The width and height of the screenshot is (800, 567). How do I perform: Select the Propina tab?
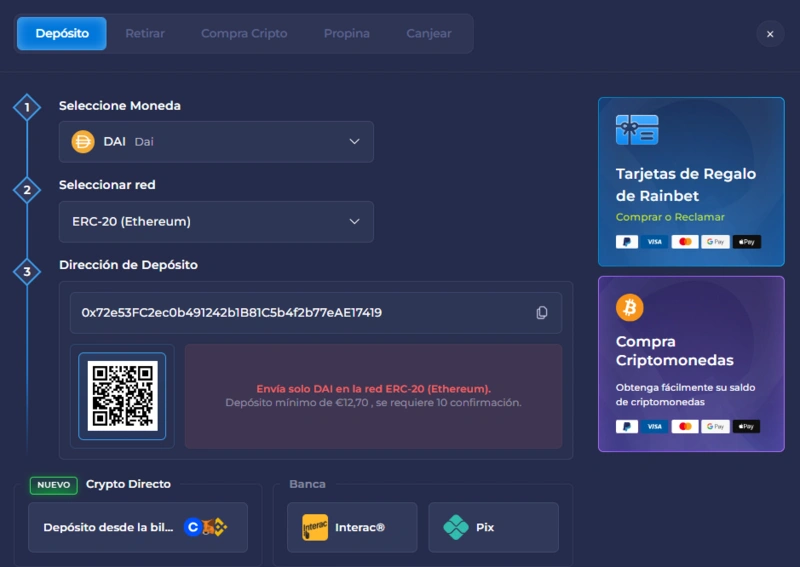point(346,34)
